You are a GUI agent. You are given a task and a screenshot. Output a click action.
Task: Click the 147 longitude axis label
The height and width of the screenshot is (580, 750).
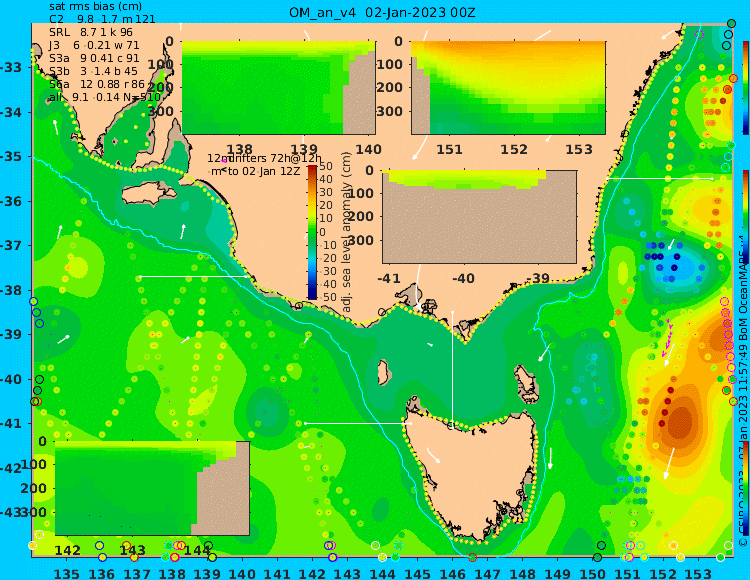[x=487, y=573]
